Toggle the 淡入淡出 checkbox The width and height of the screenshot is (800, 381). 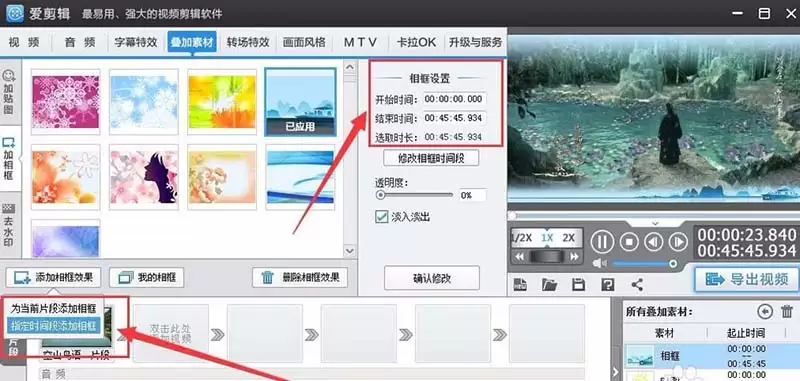pyautogui.click(x=381, y=217)
